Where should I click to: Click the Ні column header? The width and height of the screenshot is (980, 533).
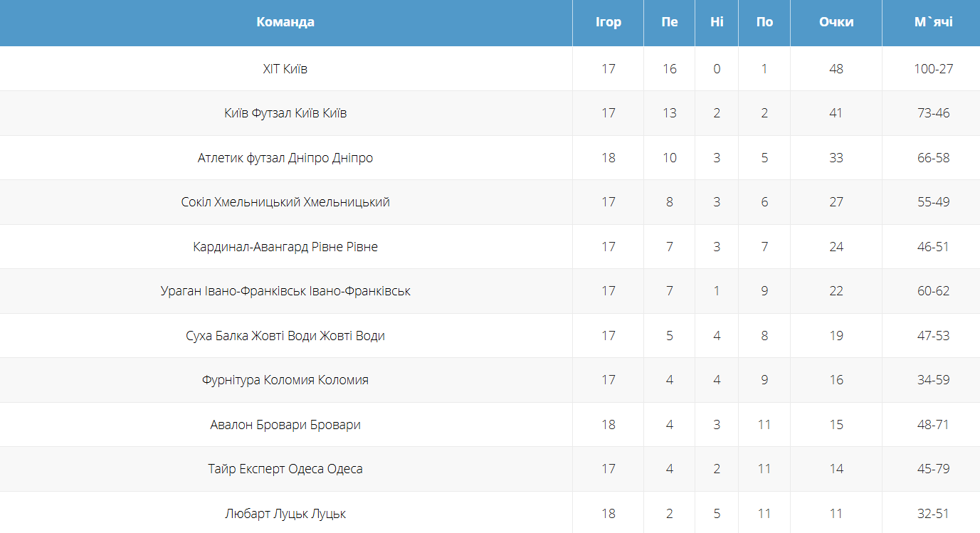pyautogui.click(x=716, y=22)
